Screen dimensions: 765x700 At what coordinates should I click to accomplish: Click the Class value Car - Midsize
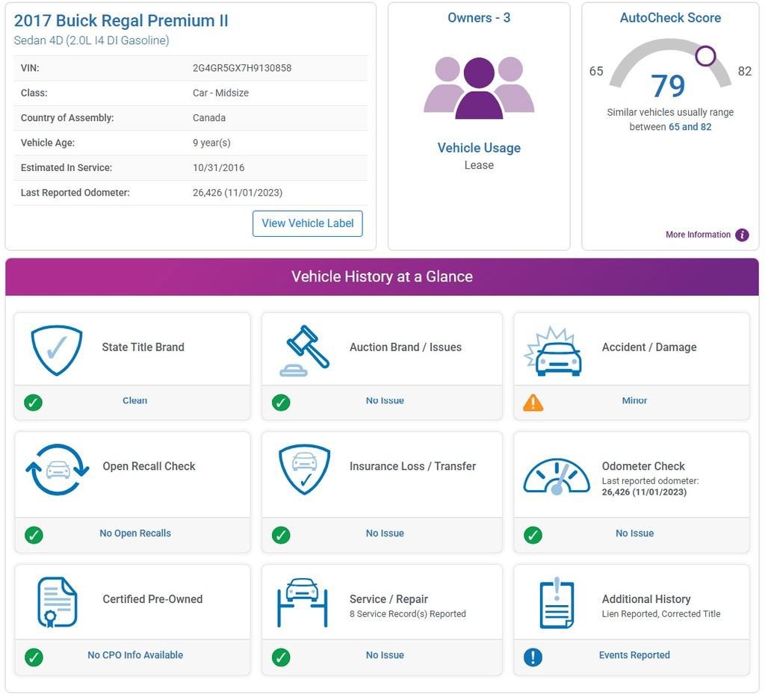(x=220, y=93)
